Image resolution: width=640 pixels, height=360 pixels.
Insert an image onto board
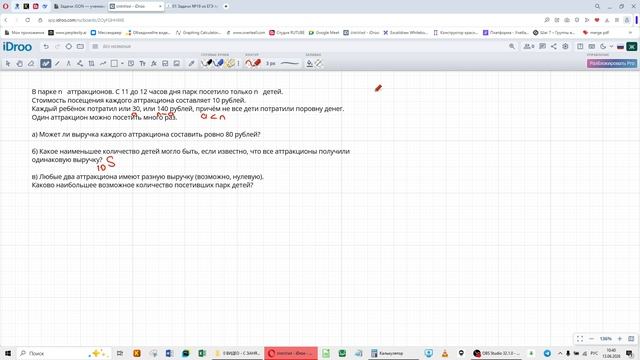[177, 63]
